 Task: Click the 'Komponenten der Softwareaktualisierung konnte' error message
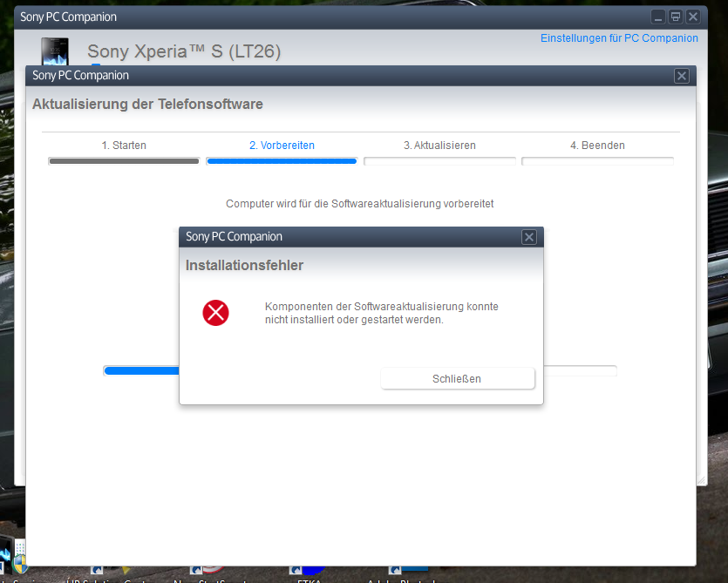coord(382,313)
